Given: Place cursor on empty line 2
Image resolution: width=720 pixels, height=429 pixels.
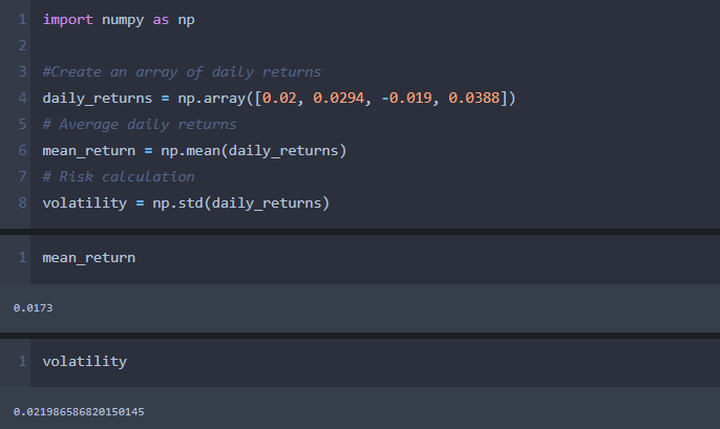Looking at the screenshot, I should [200, 46].
